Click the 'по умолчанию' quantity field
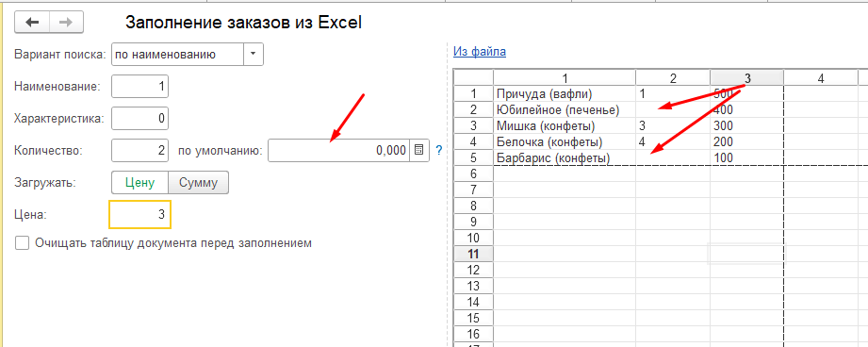 pos(338,150)
